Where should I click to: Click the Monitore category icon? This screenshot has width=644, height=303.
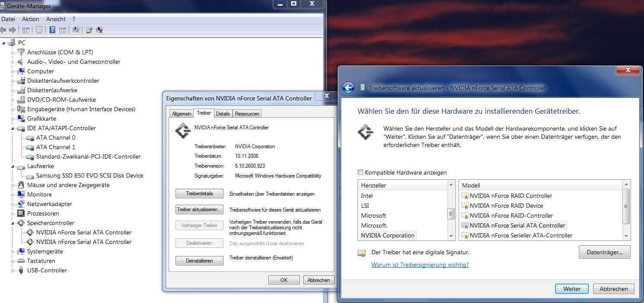coord(21,194)
